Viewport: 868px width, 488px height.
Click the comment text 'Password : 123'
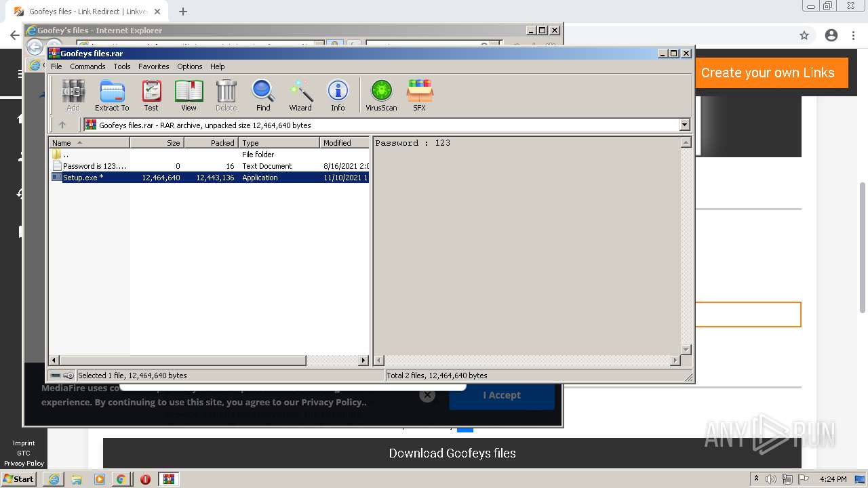point(412,143)
